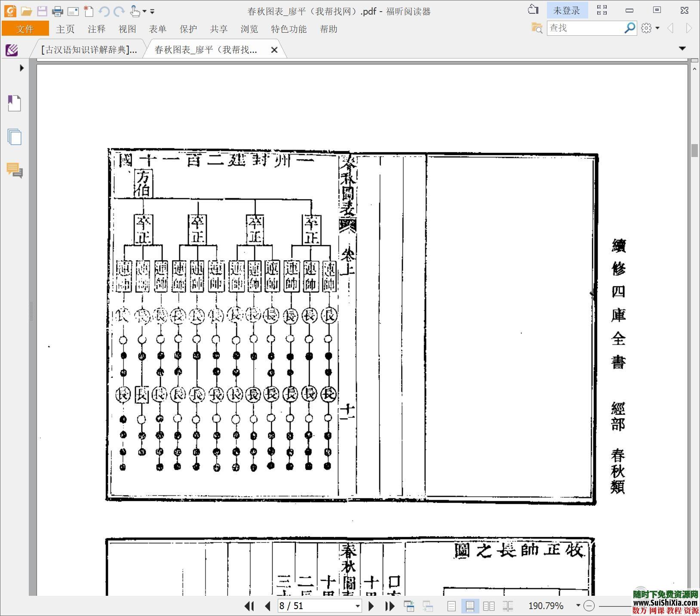Image resolution: width=700 pixels, height=616 pixels.
Task: Open the Pages thumbnail panel icon
Action: click(x=14, y=137)
